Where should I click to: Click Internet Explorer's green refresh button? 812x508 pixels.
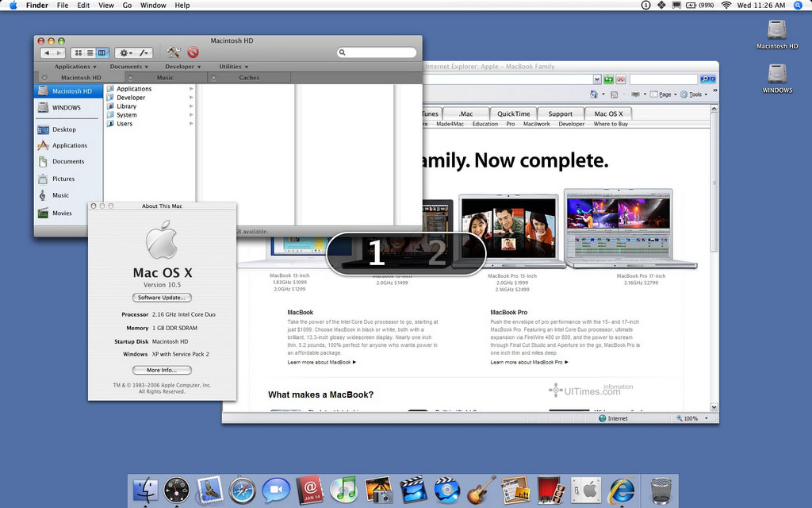(608, 79)
